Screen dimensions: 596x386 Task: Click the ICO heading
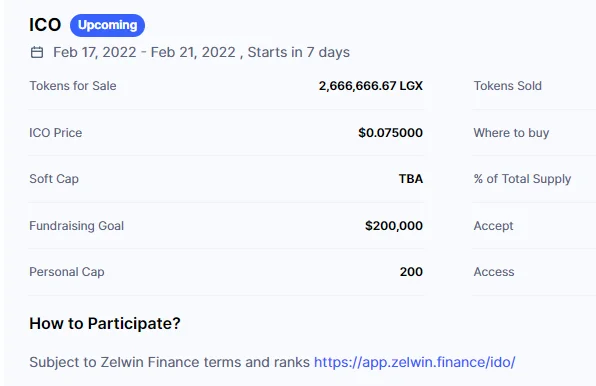coord(45,25)
